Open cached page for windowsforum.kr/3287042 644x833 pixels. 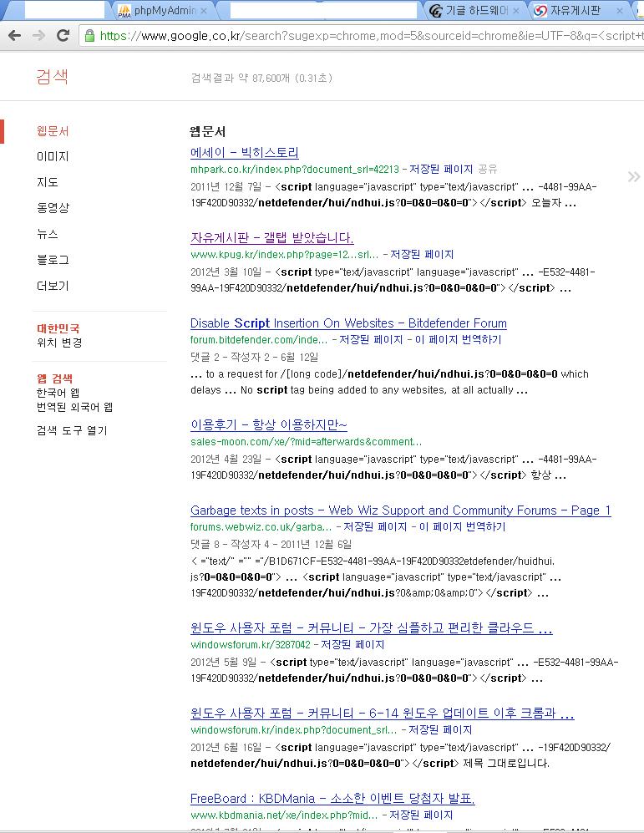[x=352, y=644]
